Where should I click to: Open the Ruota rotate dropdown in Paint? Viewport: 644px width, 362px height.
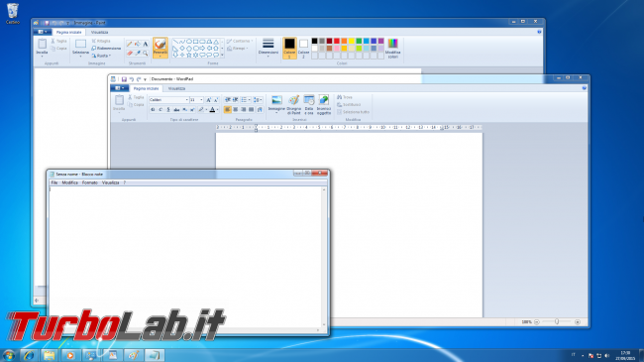click(101, 56)
